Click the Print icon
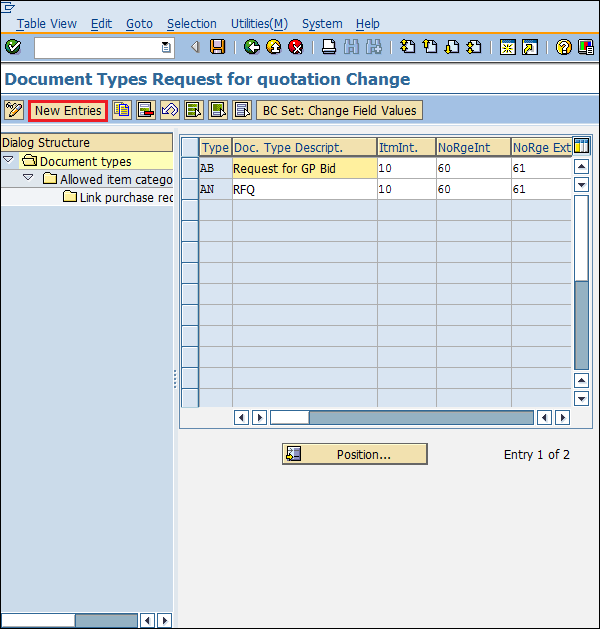Viewport: 600px width, 629px height. pyautogui.click(x=329, y=47)
